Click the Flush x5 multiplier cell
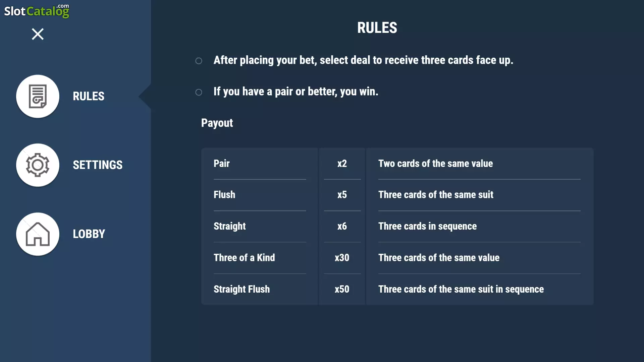644x362 pixels. point(342,195)
